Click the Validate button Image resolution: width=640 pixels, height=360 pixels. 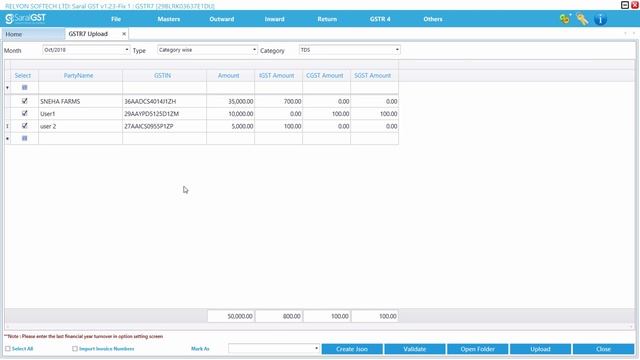[x=415, y=349]
